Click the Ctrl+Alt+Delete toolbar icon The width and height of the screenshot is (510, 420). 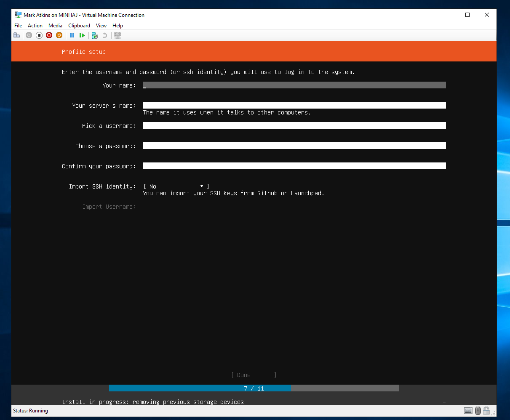[17, 35]
